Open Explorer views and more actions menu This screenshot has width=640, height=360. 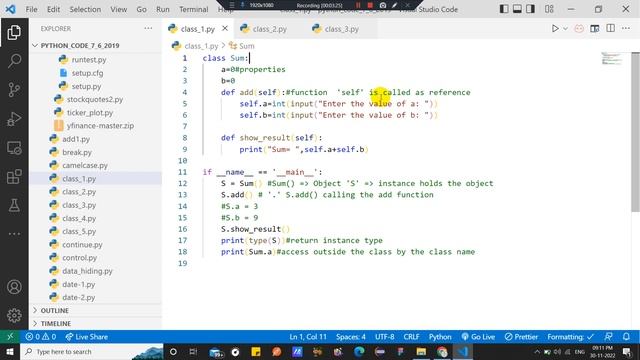pos(148,28)
